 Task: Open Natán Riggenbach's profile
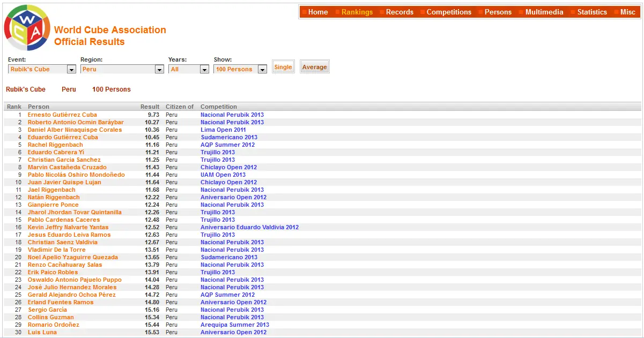pyautogui.click(x=54, y=197)
